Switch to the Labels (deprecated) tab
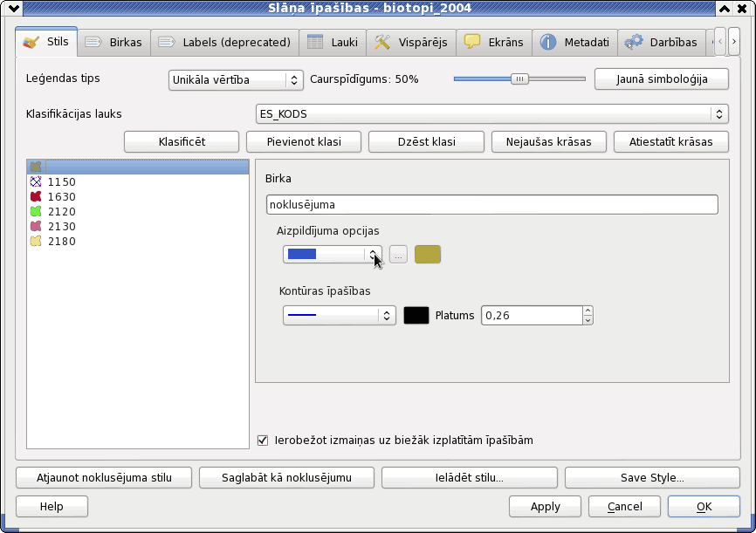756x533 pixels. point(224,43)
